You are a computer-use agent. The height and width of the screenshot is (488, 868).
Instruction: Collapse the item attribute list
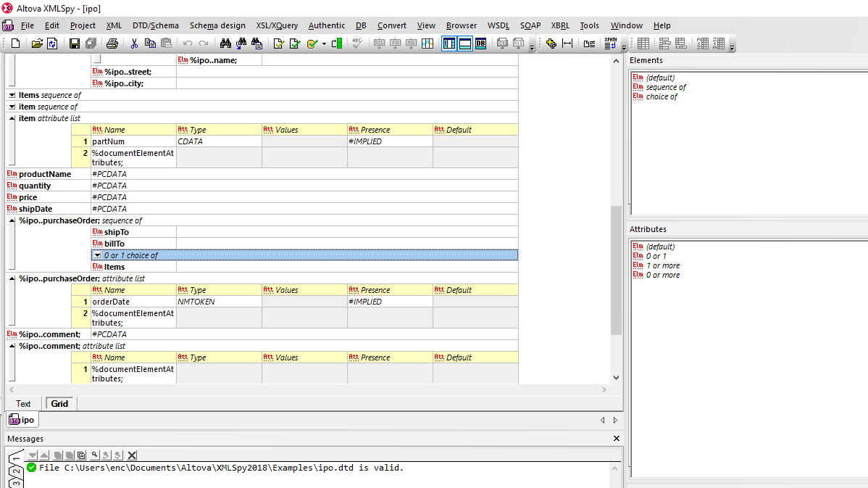point(12,118)
